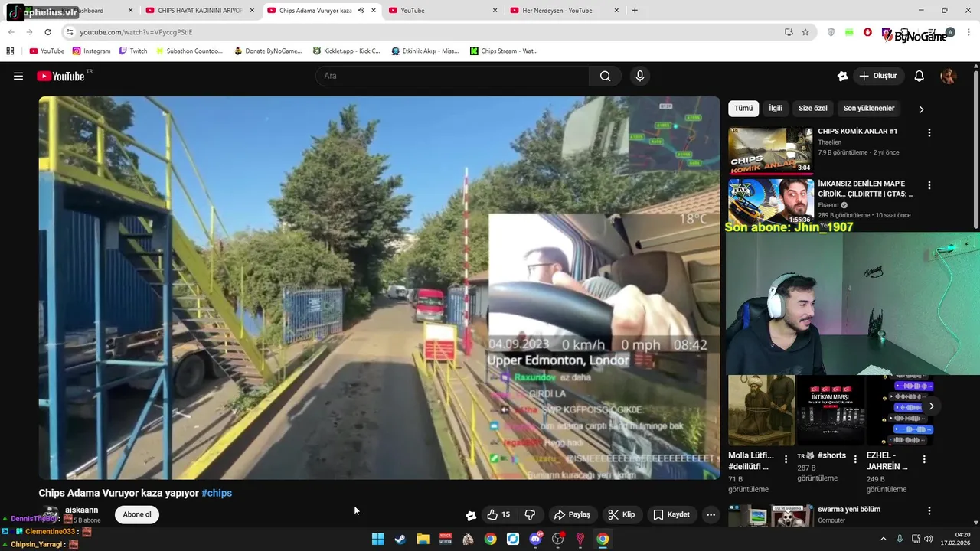Viewport: 980px width, 551px height.
Task: Open the #chips hashtag link
Action: (217, 493)
